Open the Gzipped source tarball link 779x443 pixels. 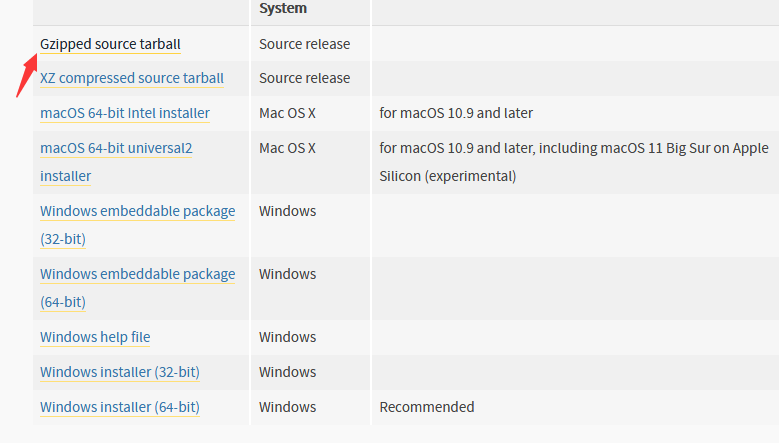[110, 44]
